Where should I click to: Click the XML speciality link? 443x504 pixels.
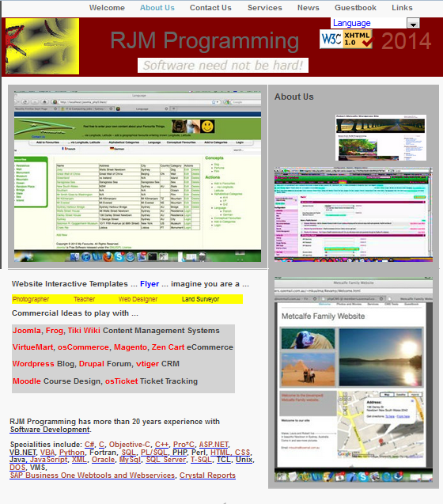pyautogui.click(x=79, y=460)
